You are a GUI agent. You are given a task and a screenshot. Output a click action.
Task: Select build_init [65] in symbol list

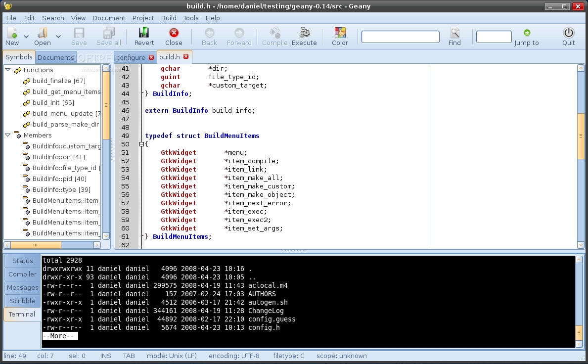(x=53, y=102)
